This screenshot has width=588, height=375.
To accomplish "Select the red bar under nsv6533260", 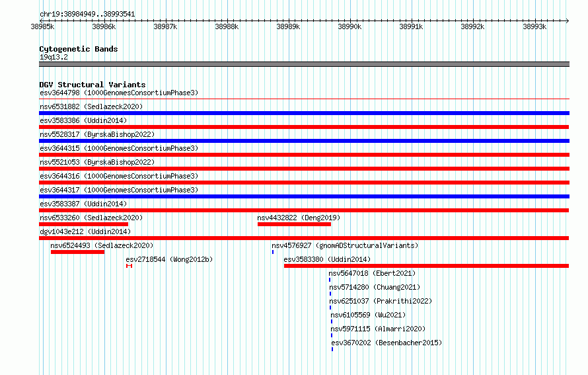I will (x=84, y=224).
